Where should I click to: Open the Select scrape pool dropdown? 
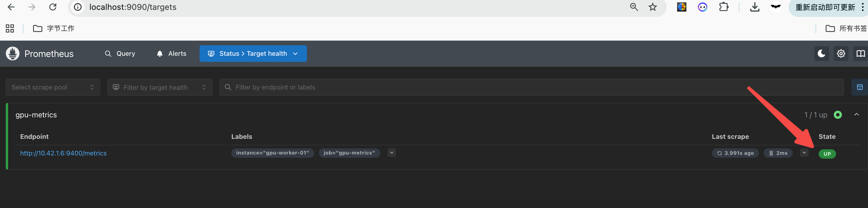pyautogui.click(x=53, y=87)
